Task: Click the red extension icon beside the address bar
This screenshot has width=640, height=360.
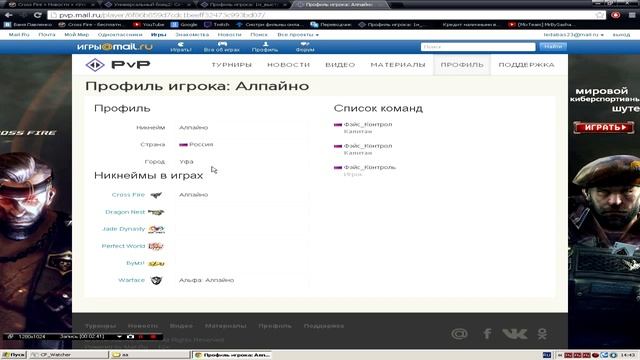Action: pos(616,15)
